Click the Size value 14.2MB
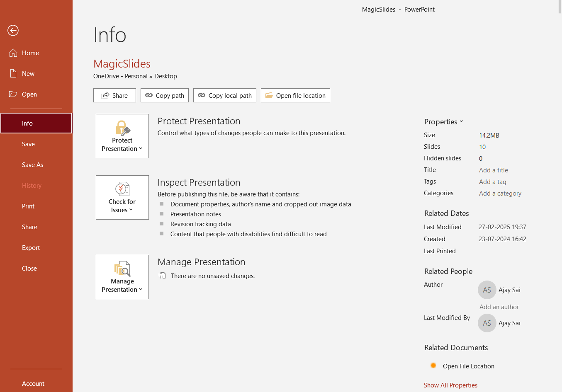This screenshot has height=392, width=562. [x=489, y=135]
